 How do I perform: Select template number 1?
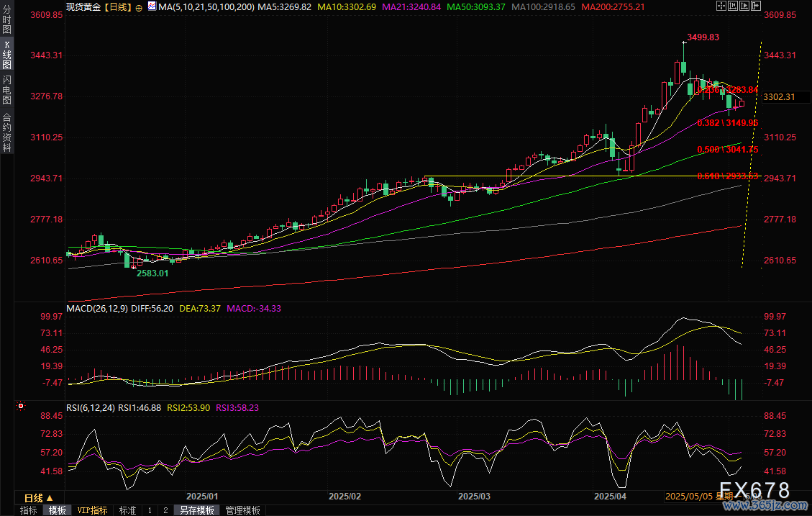[x=150, y=510]
